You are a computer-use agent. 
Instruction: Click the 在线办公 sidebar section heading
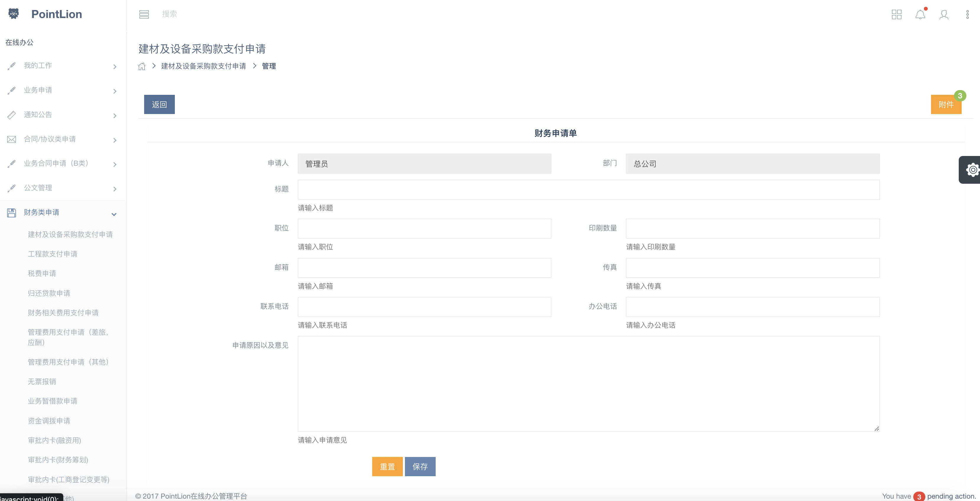point(19,42)
